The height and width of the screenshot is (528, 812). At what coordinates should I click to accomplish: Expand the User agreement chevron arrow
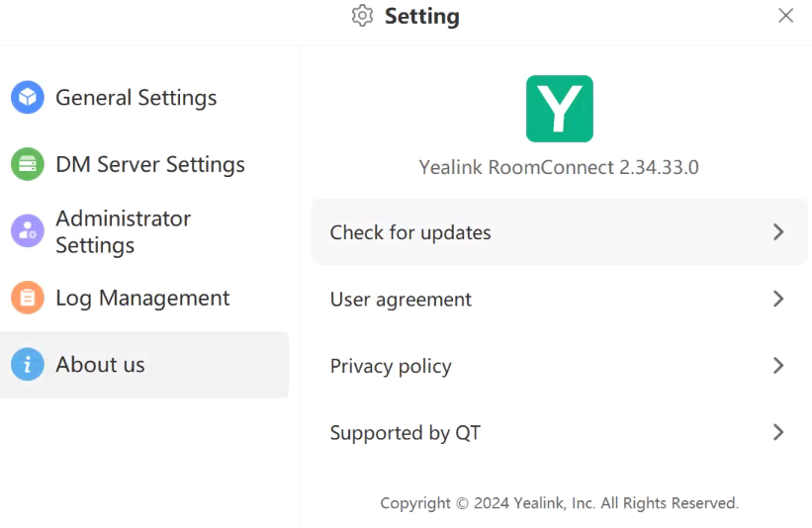778,299
